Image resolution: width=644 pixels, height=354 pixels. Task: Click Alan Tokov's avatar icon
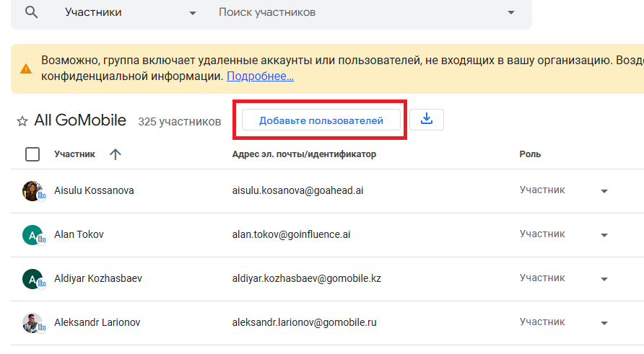coord(32,235)
